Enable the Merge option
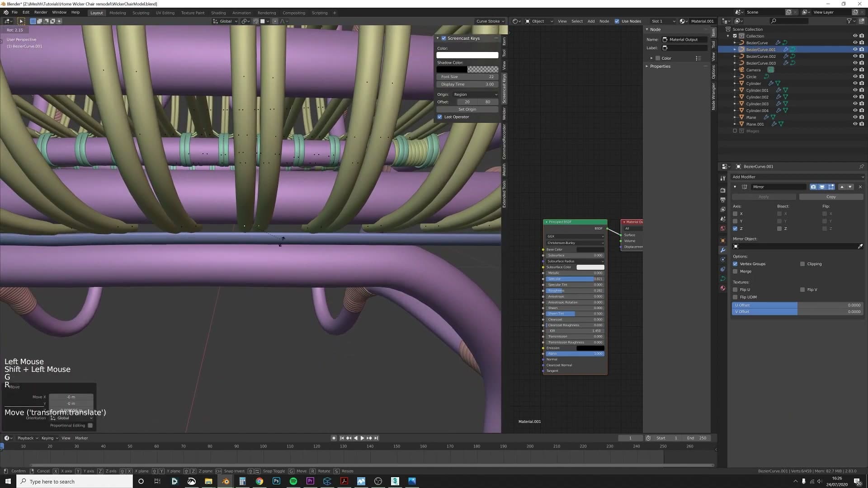The image size is (868, 488). click(735, 272)
